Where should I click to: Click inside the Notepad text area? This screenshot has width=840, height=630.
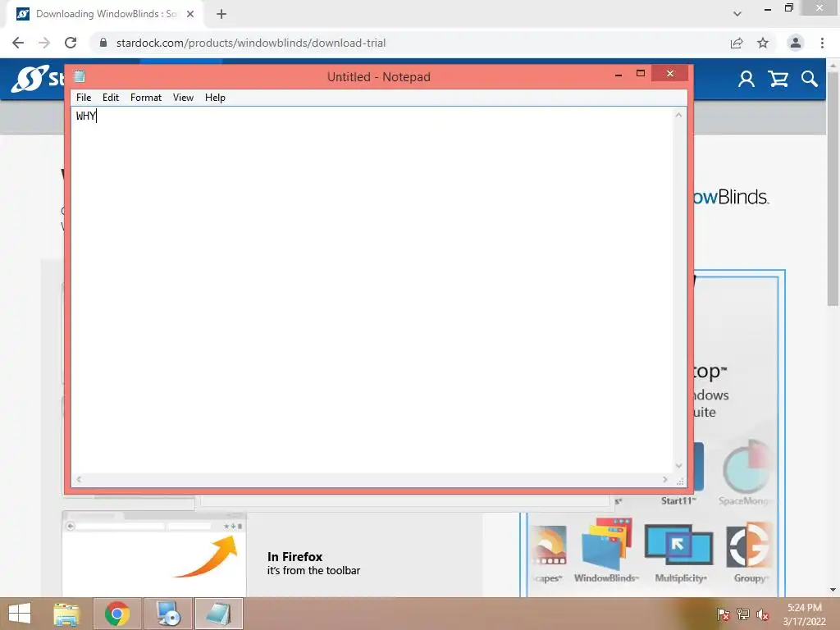[372, 290]
